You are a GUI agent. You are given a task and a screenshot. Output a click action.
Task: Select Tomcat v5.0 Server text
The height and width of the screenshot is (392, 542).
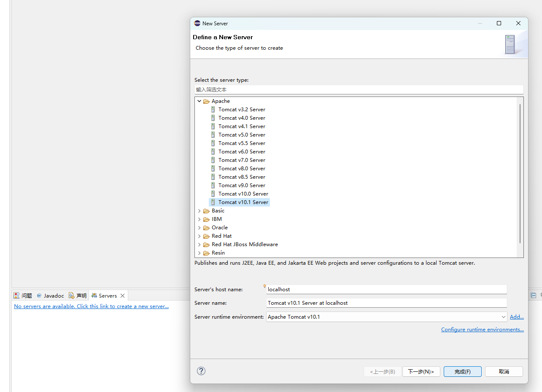pyautogui.click(x=242, y=134)
